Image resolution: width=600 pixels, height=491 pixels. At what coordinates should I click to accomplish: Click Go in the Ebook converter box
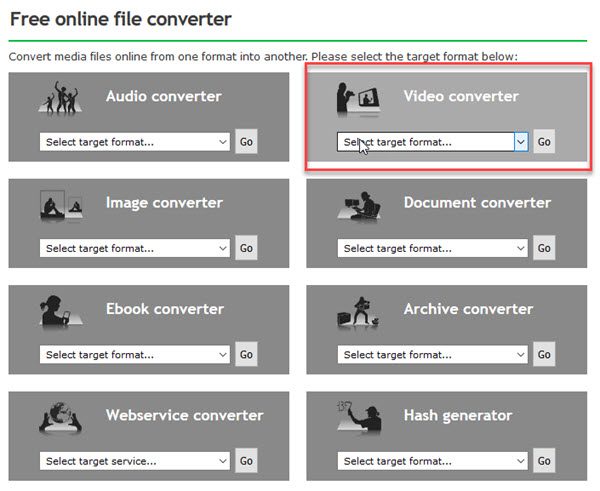(246, 354)
